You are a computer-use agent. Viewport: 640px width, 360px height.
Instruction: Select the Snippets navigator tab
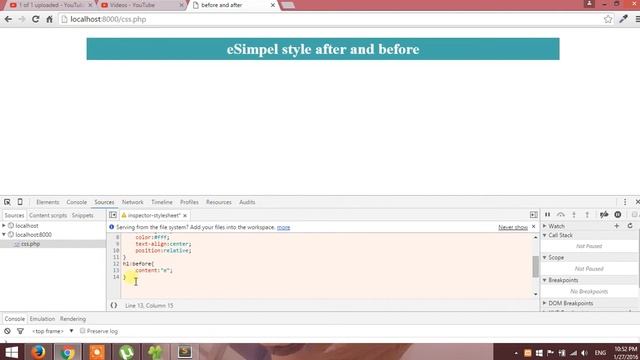[82, 215]
